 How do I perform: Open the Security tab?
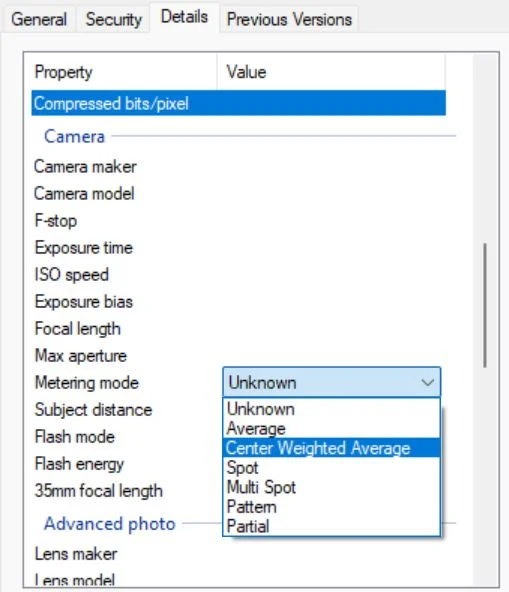click(x=113, y=19)
